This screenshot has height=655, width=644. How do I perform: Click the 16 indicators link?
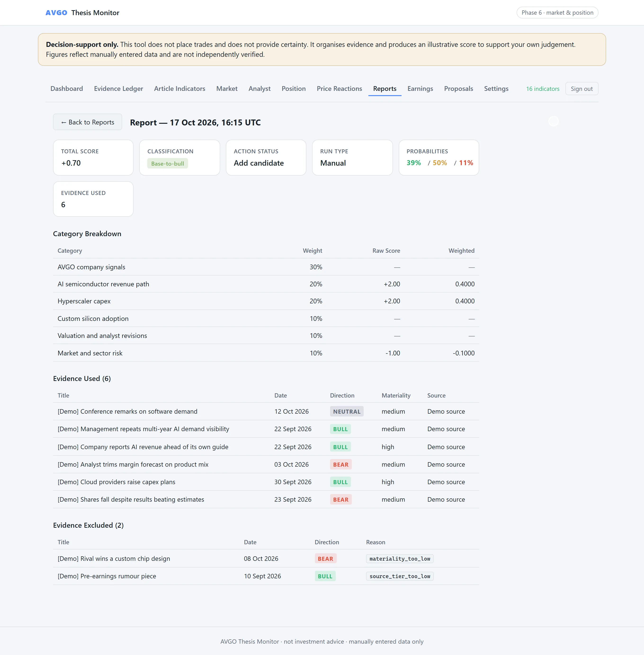coord(542,89)
